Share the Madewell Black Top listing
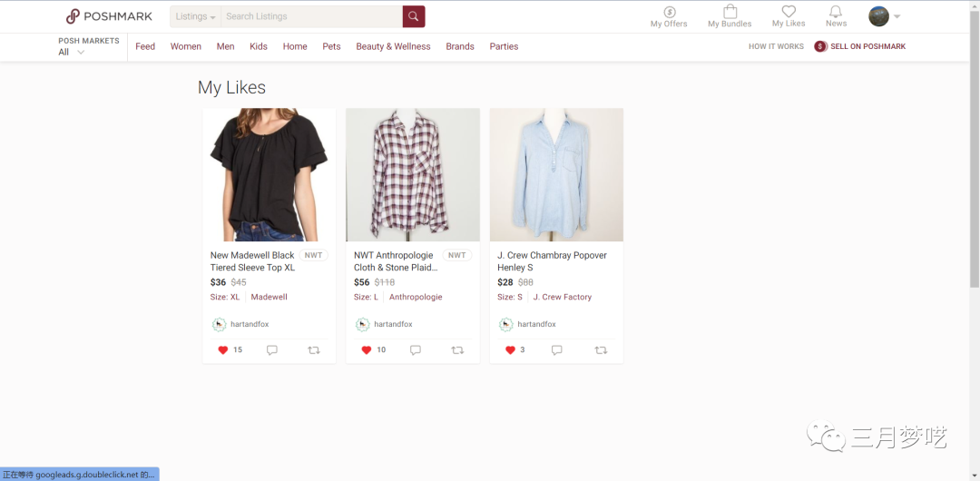Viewport: 980px width, 481px height. click(x=314, y=350)
